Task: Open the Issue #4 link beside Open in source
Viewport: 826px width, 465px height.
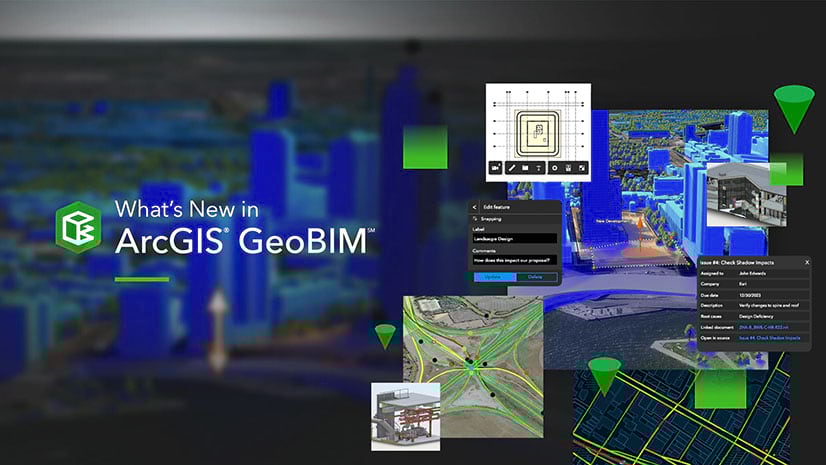Action: 769,338
